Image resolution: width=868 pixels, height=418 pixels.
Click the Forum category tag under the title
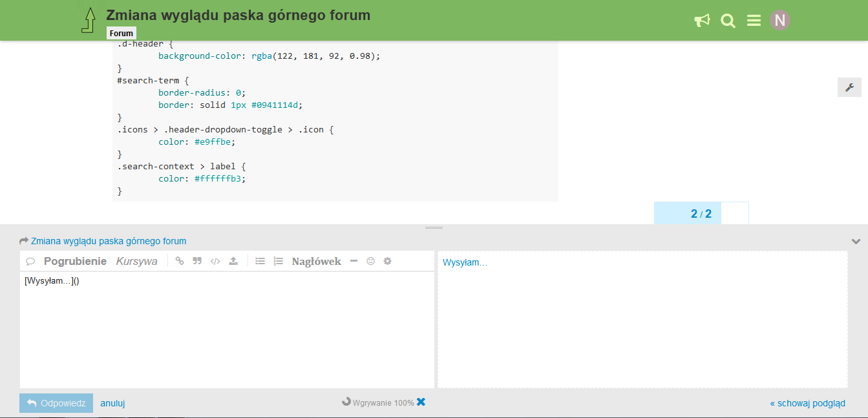coord(122,34)
